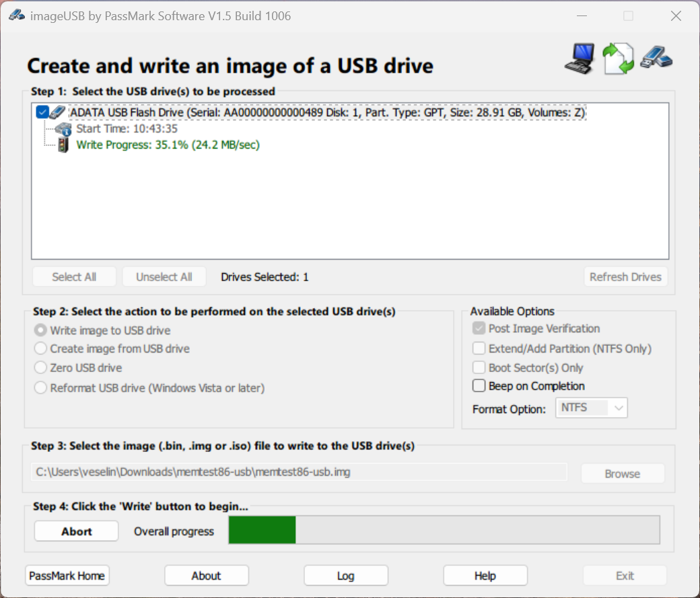This screenshot has height=598, width=700.
Task: Click the imageUSB title bar app icon
Action: (17, 15)
